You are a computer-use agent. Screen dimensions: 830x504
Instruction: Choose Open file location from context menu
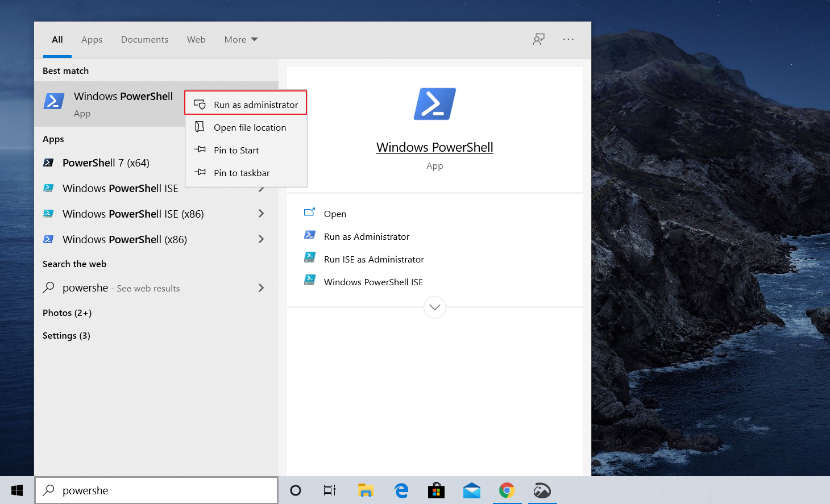coord(246,127)
